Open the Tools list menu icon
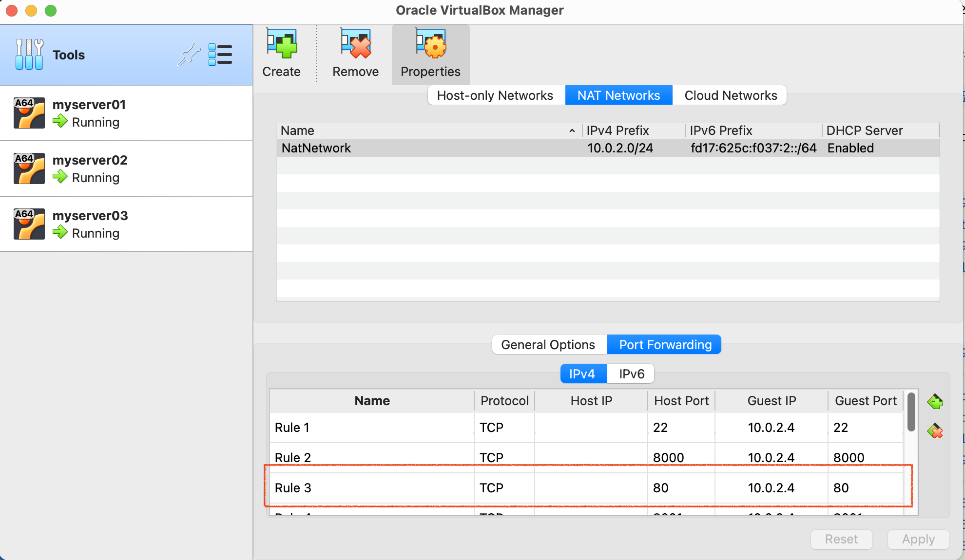The height and width of the screenshot is (560, 965). pyautogui.click(x=220, y=55)
